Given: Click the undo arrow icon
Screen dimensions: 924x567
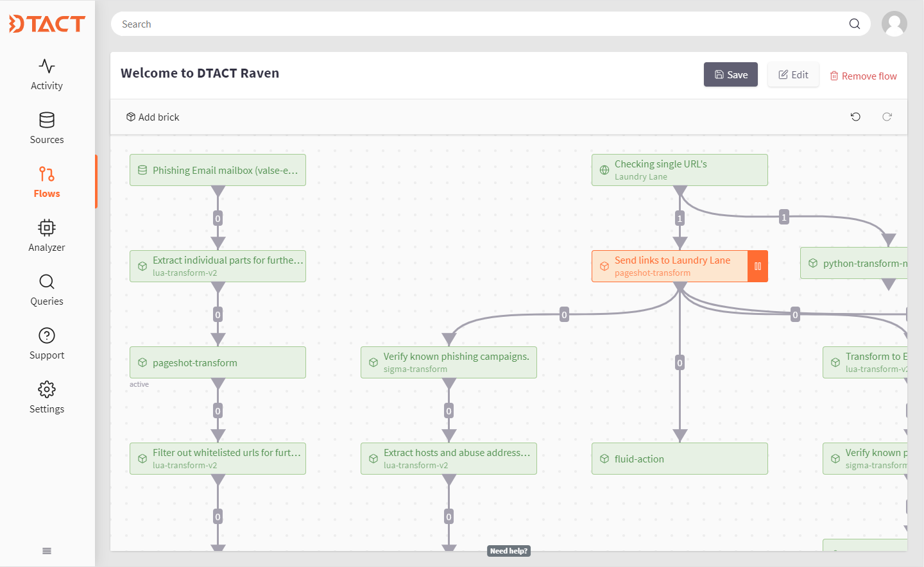Looking at the screenshot, I should coord(855,117).
